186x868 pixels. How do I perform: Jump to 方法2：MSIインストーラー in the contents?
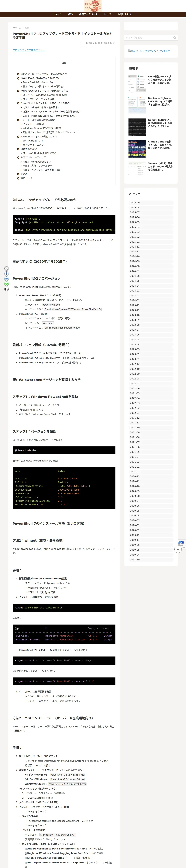coord(52,112)
